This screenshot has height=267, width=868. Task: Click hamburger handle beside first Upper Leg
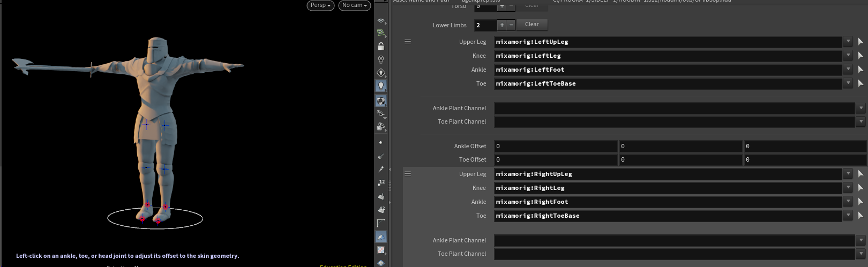coord(408,42)
